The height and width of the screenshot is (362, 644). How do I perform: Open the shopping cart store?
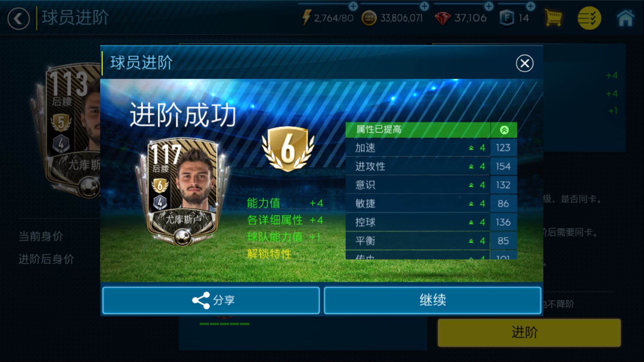pos(553,18)
